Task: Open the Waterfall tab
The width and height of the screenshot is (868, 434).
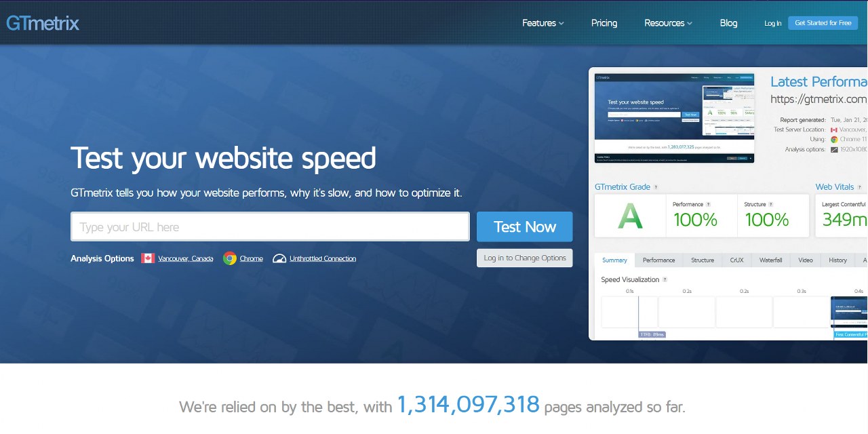Action: coord(771,260)
